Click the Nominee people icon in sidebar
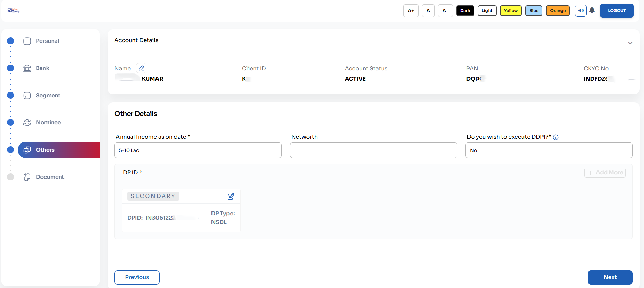 (x=27, y=123)
